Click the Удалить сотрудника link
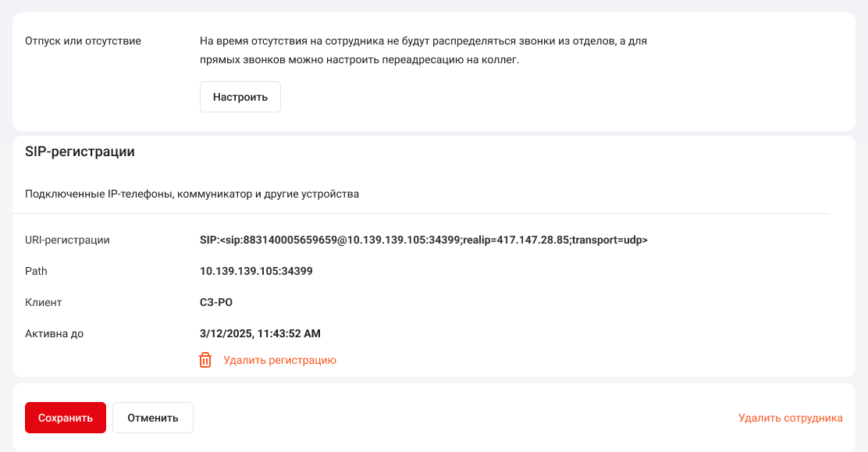 coord(791,418)
